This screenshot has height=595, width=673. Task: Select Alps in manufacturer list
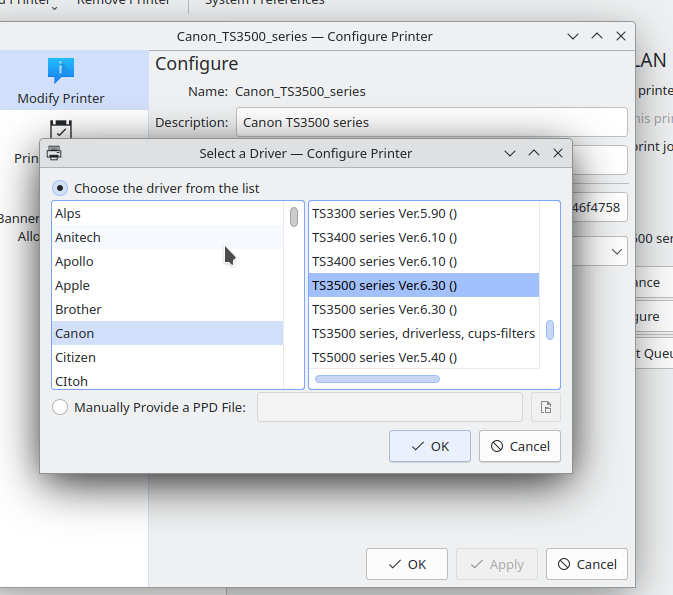tap(167, 213)
